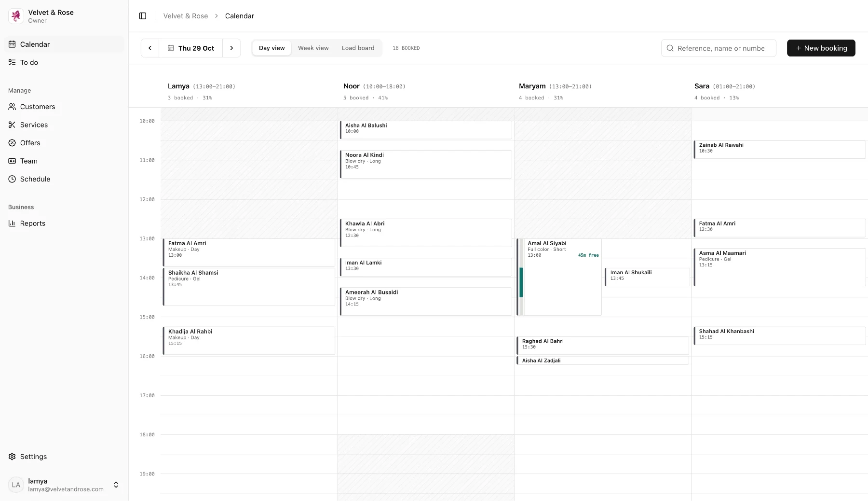Open Noora Al Kindi blow dry booking
The width and height of the screenshot is (868, 501).
pos(426,164)
